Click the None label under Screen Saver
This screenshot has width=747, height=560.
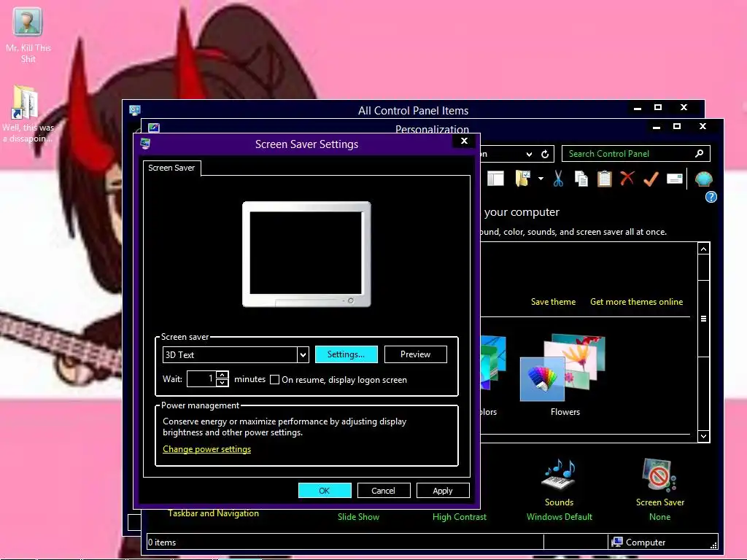[659, 517]
